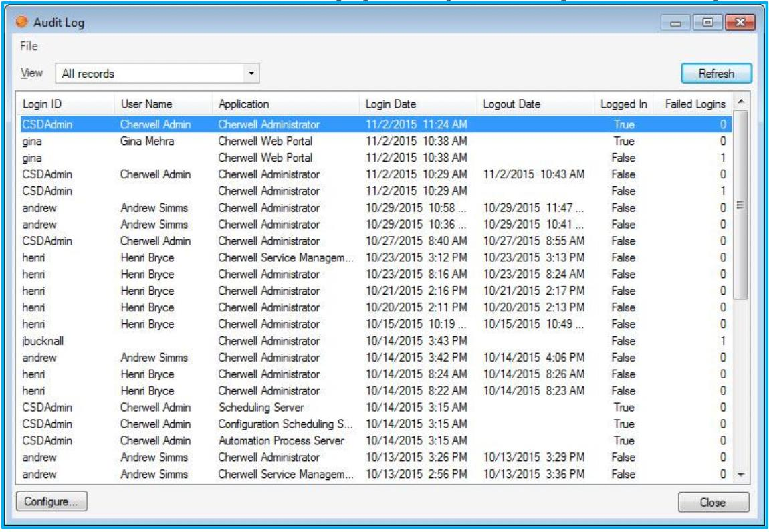Viewport: 769px width, 532px height.
Task: Click the Refresh button
Action: [x=716, y=74]
